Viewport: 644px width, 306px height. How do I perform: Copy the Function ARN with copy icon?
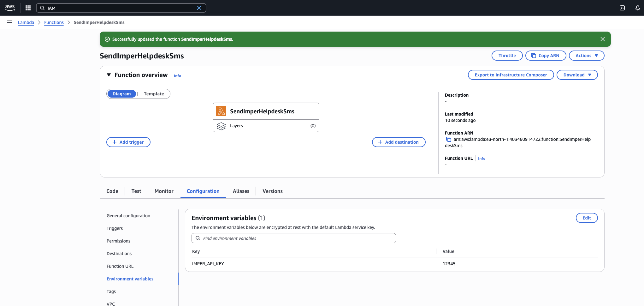(449, 139)
